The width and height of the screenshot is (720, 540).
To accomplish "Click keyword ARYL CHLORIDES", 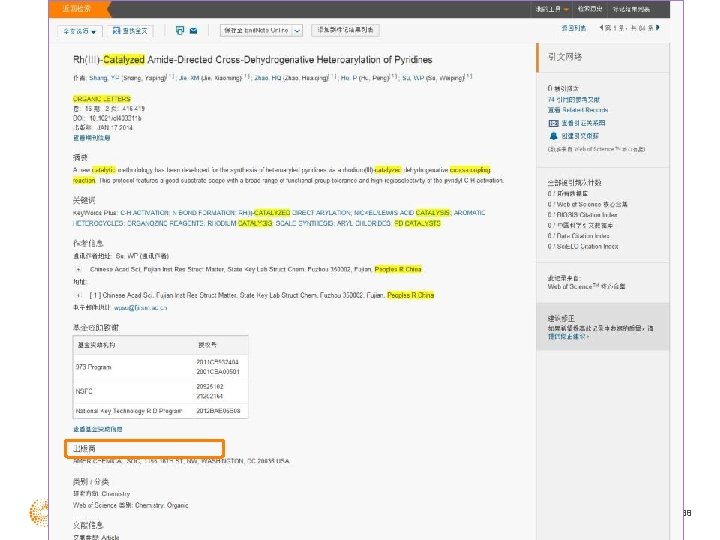I will pyautogui.click(x=364, y=223).
